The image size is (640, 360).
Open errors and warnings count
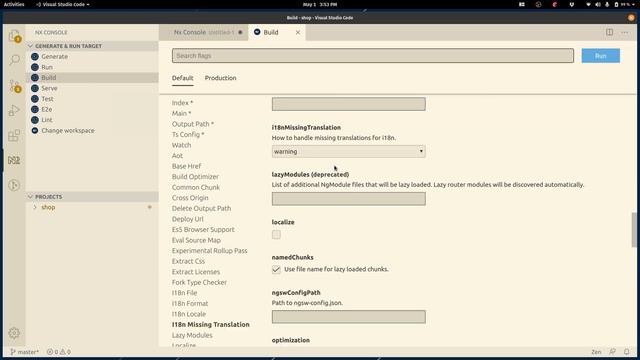pyautogui.click(x=59, y=351)
